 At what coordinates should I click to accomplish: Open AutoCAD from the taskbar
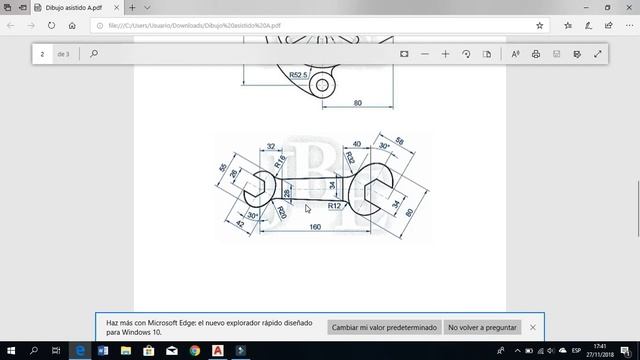click(218, 351)
